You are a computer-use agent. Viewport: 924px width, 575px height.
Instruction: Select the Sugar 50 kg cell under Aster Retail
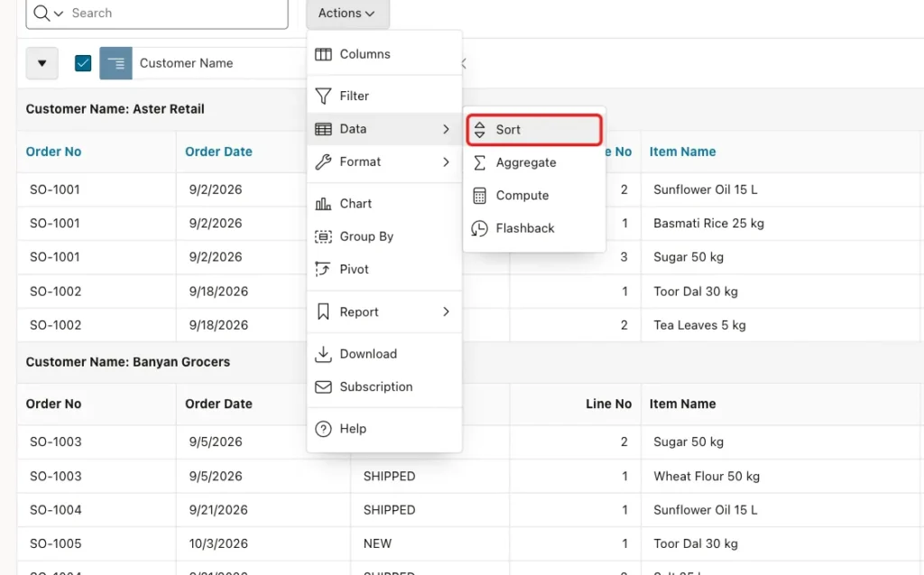point(782,257)
